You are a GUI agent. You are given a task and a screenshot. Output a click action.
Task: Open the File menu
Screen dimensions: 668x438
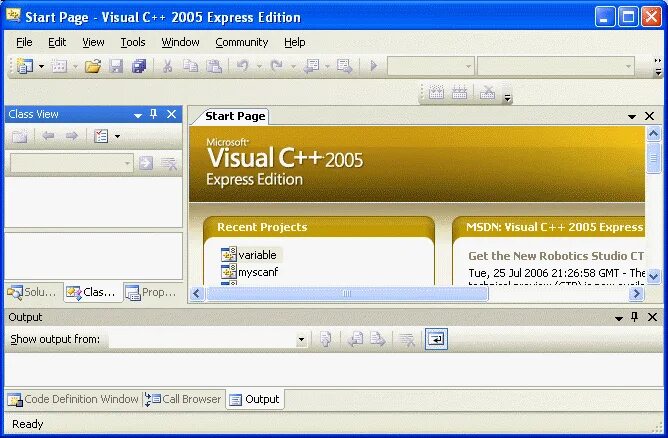(x=24, y=42)
